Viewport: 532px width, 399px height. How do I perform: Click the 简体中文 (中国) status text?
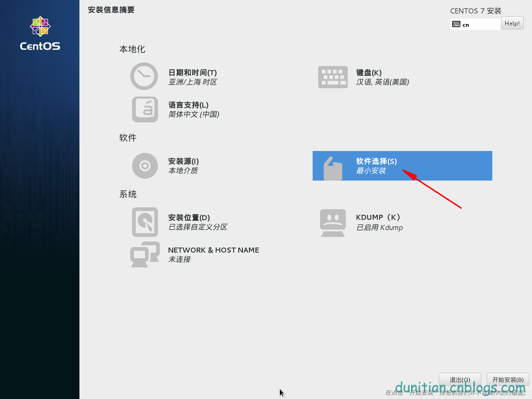194,115
